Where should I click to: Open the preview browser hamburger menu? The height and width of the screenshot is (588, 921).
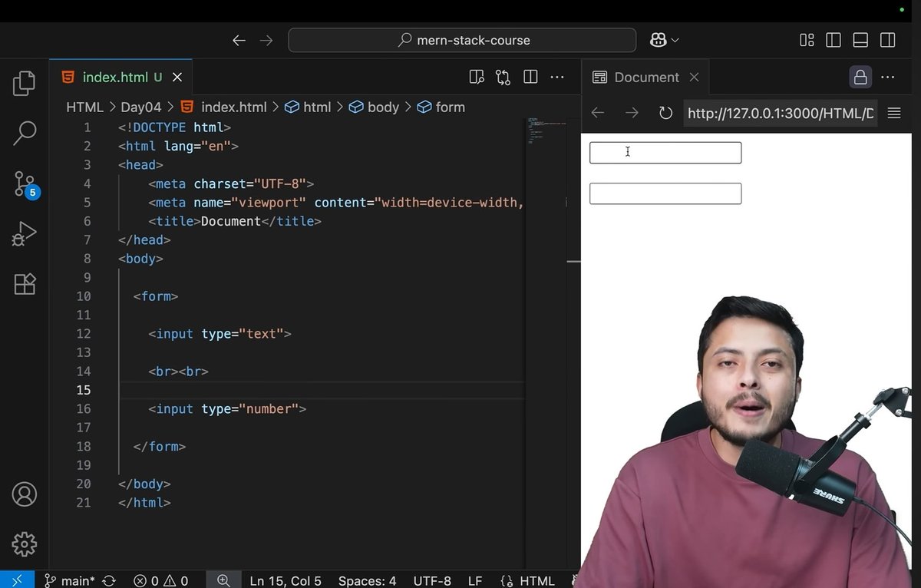894,114
